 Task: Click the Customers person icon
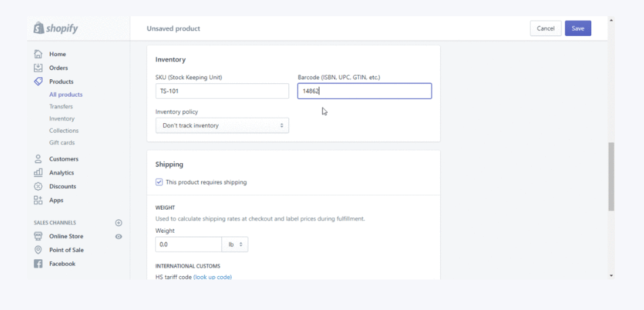(38, 159)
